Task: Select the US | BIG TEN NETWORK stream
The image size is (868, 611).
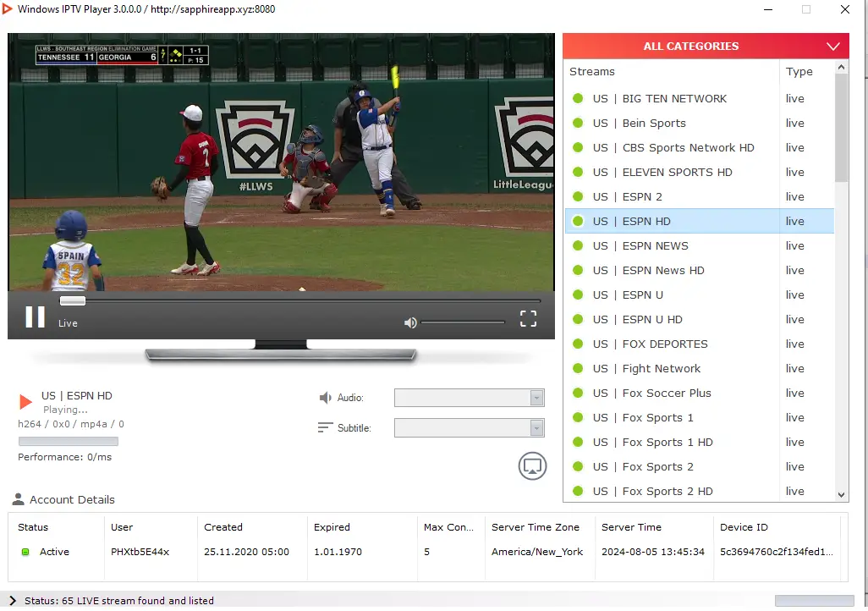Action: [x=699, y=98]
